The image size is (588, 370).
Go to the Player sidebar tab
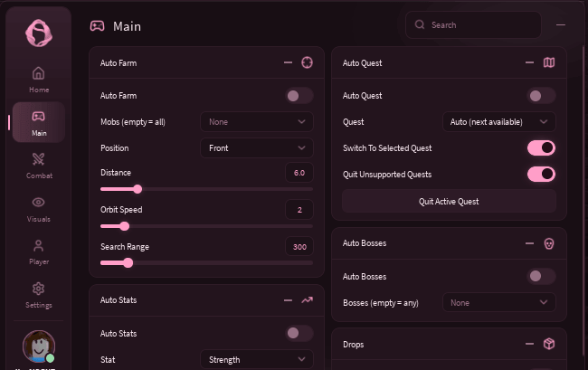pyautogui.click(x=39, y=251)
